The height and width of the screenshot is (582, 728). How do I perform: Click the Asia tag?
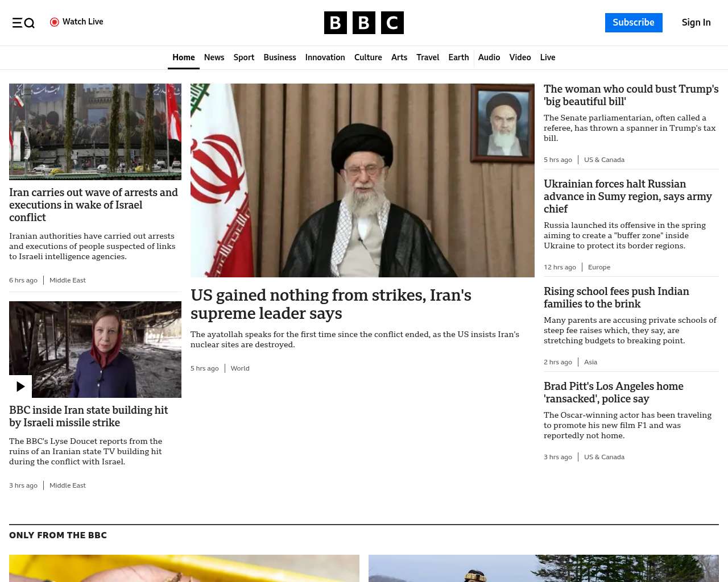[590, 362]
